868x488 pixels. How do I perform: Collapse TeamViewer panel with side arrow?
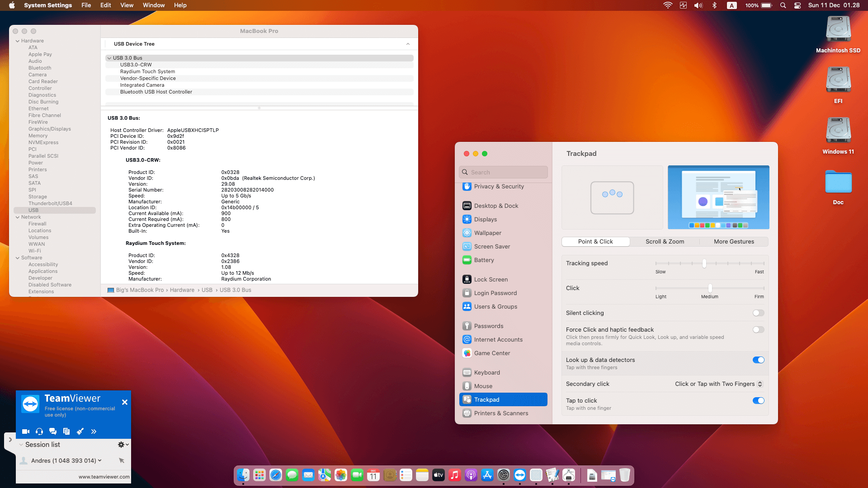10,439
